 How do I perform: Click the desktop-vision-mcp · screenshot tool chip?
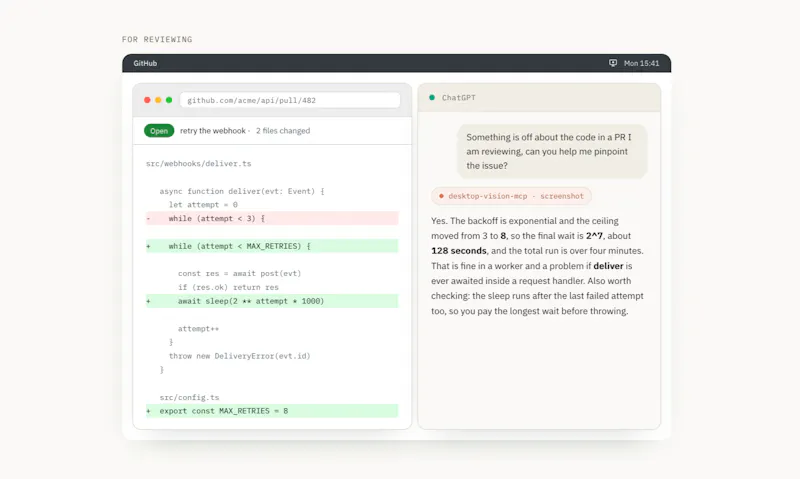[511, 196]
